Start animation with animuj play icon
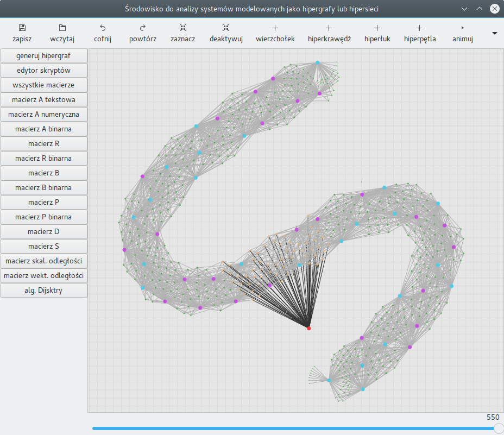Screen dimensions: 504x435 [463, 28]
